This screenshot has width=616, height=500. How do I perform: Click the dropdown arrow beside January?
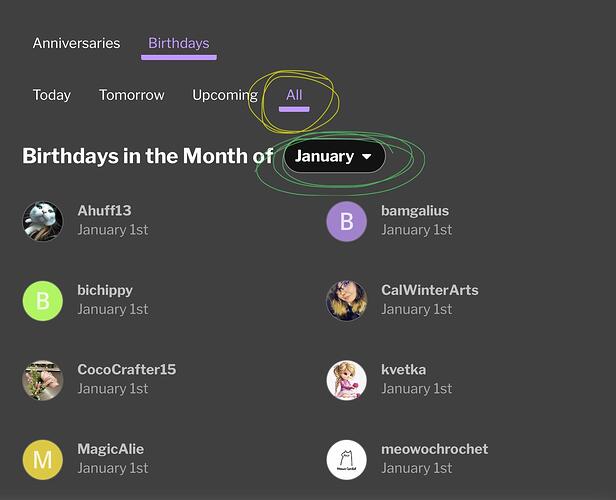point(367,157)
